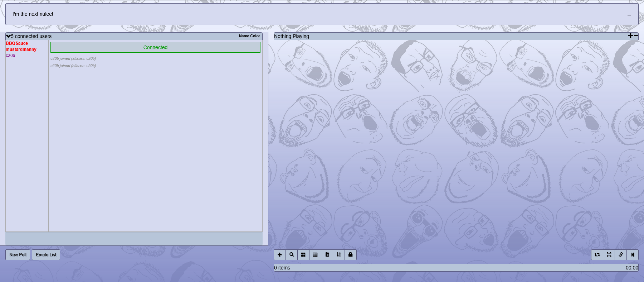
Task: Enter fullscreen with the expand-arrows icon
Action: [609, 255]
